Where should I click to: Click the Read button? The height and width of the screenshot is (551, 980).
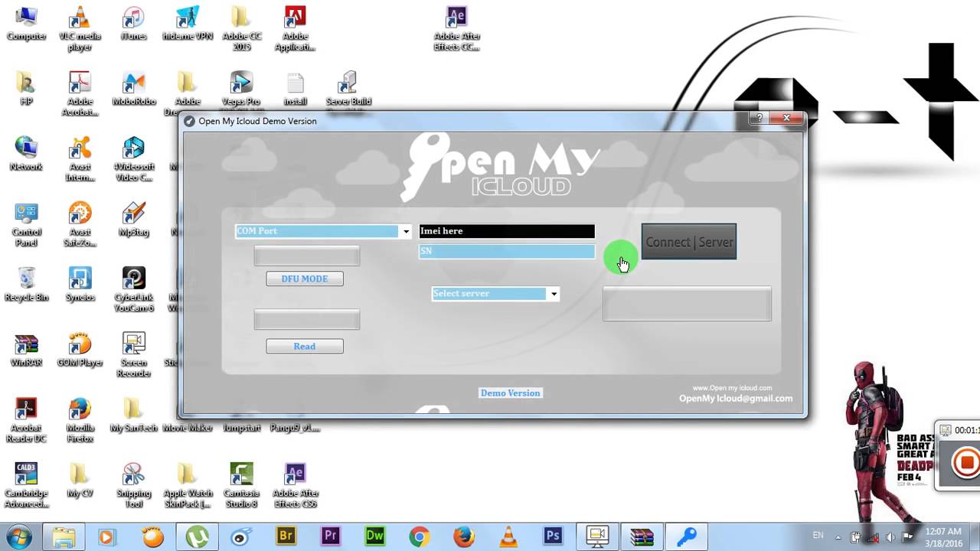(x=305, y=347)
